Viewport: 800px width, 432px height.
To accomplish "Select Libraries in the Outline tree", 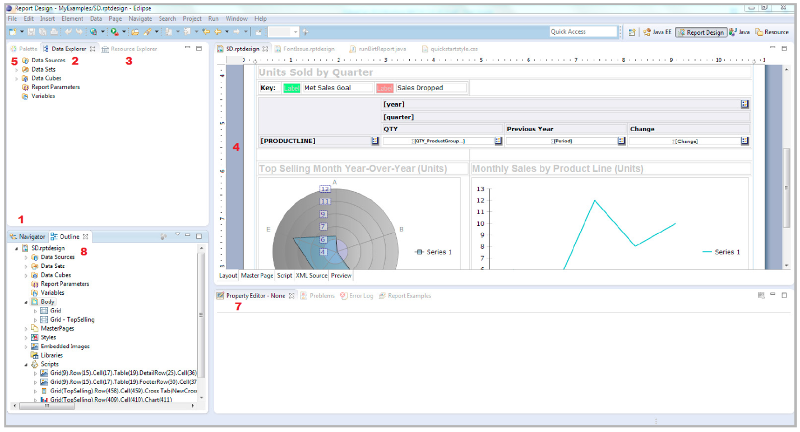I will (x=52, y=355).
